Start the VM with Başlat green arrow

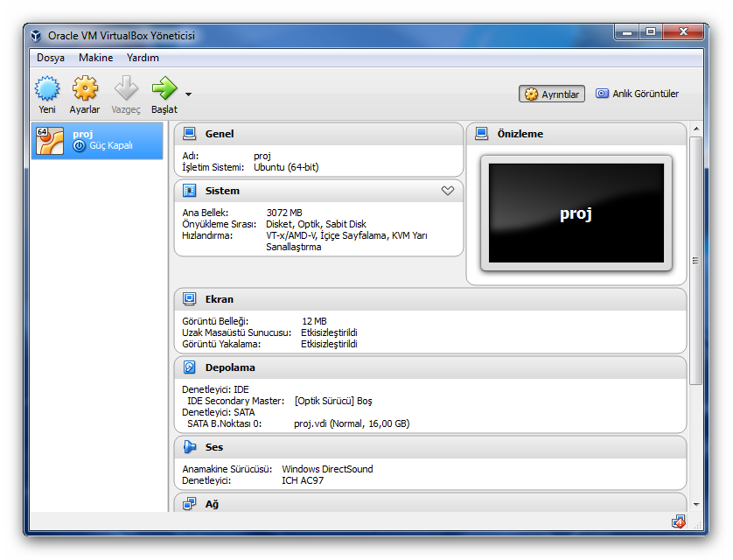pyautogui.click(x=164, y=88)
